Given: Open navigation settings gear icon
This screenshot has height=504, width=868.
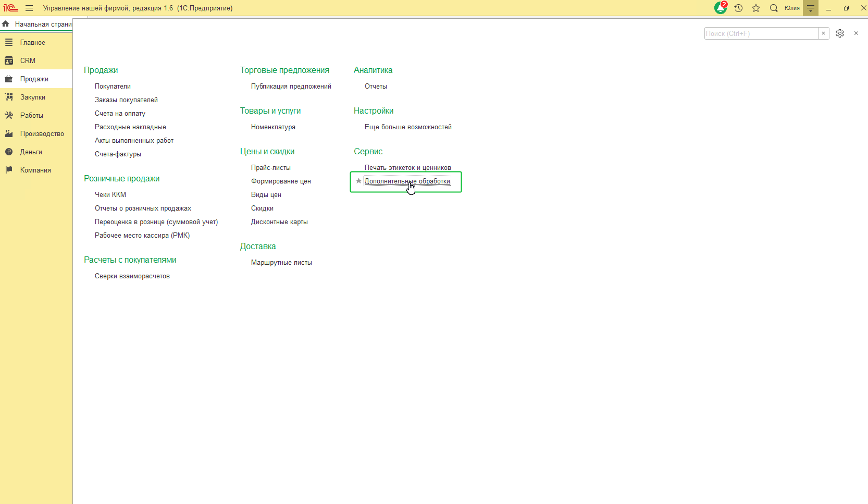Looking at the screenshot, I should (x=840, y=33).
